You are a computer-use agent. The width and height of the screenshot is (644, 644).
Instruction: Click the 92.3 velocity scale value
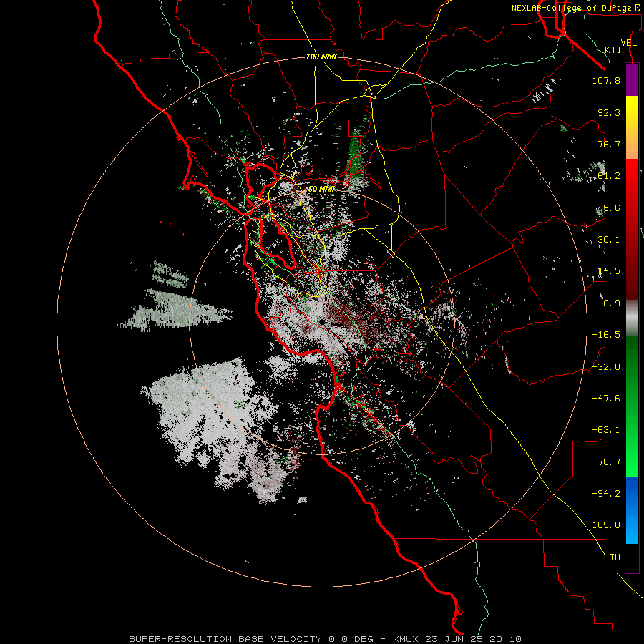(609, 112)
